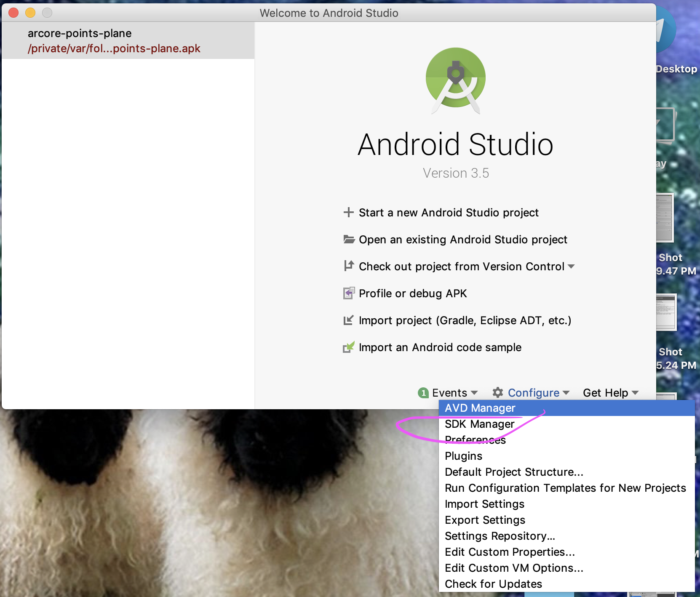
Task: Open the 9.47 PM Screen Shot desktop thumbnail
Action: (x=665, y=217)
